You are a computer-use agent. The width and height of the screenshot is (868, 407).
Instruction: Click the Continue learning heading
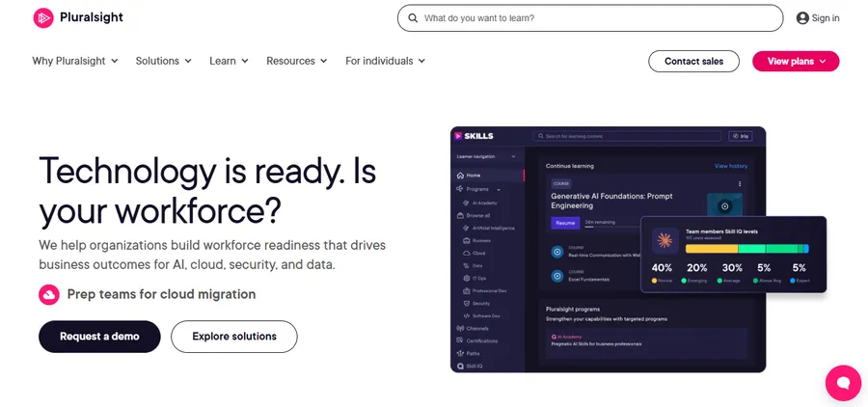coord(570,166)
